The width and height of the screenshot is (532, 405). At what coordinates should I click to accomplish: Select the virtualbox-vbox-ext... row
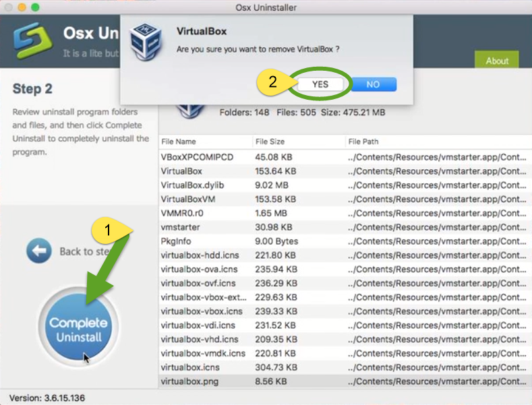(345, 297)
